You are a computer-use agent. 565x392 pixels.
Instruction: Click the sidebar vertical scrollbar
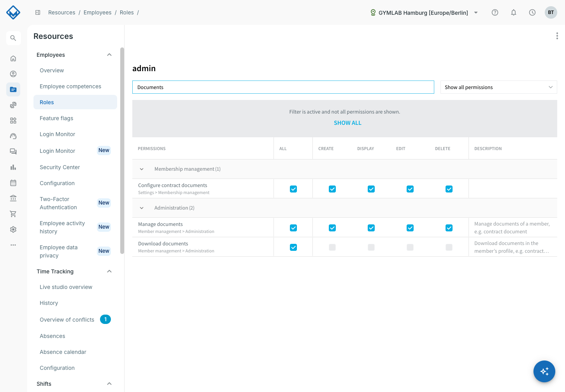pos(122,151)
